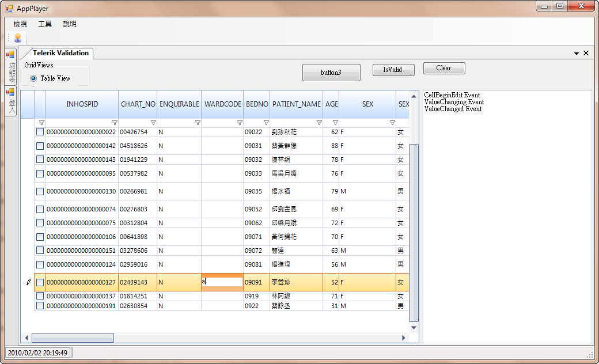Sort by the INHOSPID column header
This screenshot has width=599, height=364.
tap(82, 104)
